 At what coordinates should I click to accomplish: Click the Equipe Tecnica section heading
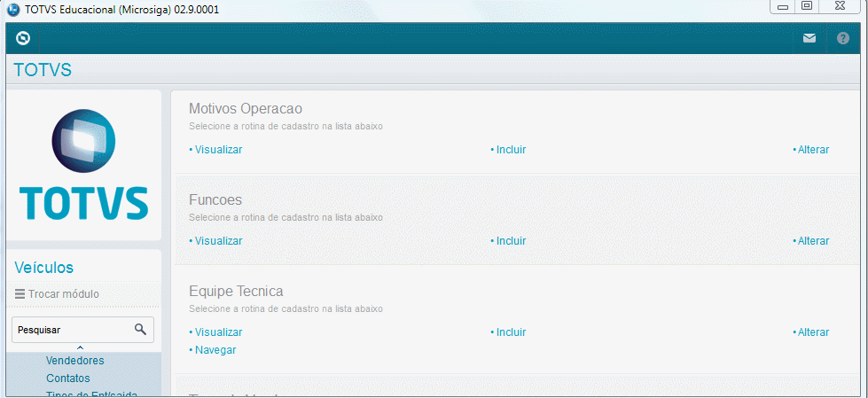pos(236,291)
